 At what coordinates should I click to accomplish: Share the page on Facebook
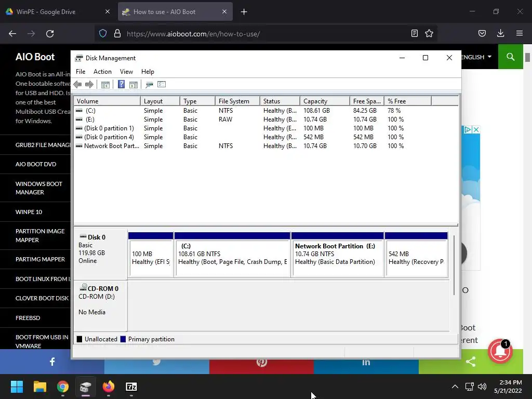[52, 362]
